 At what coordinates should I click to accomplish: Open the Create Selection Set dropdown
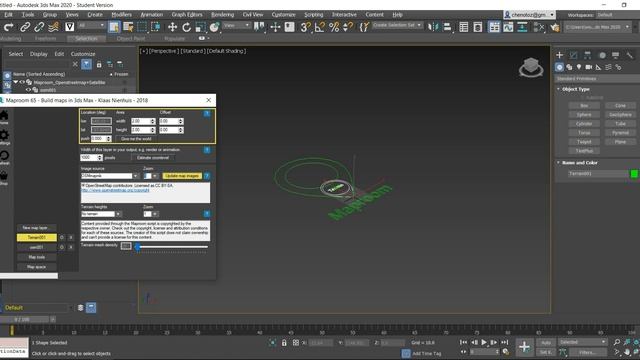(x=397, y=25)
